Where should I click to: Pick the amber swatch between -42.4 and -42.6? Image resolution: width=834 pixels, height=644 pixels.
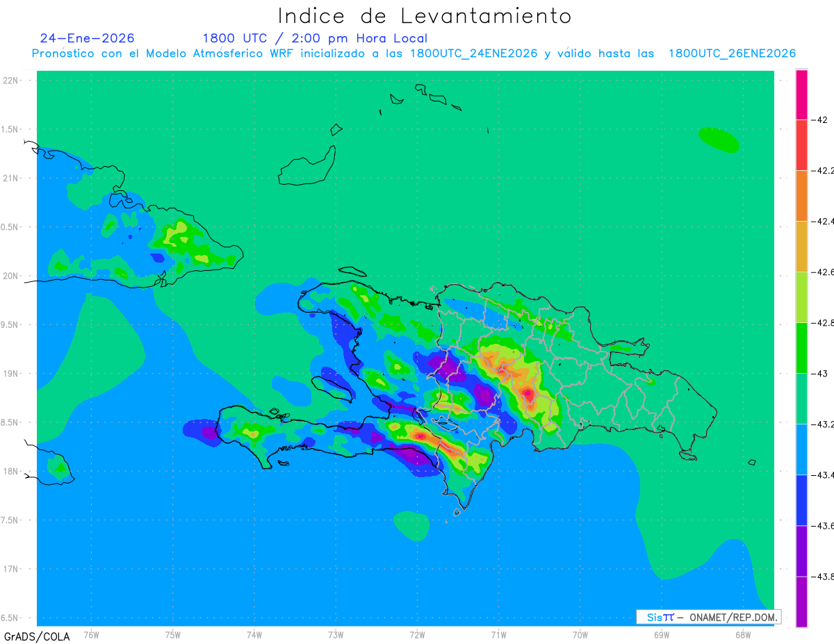tap(801, 246)
